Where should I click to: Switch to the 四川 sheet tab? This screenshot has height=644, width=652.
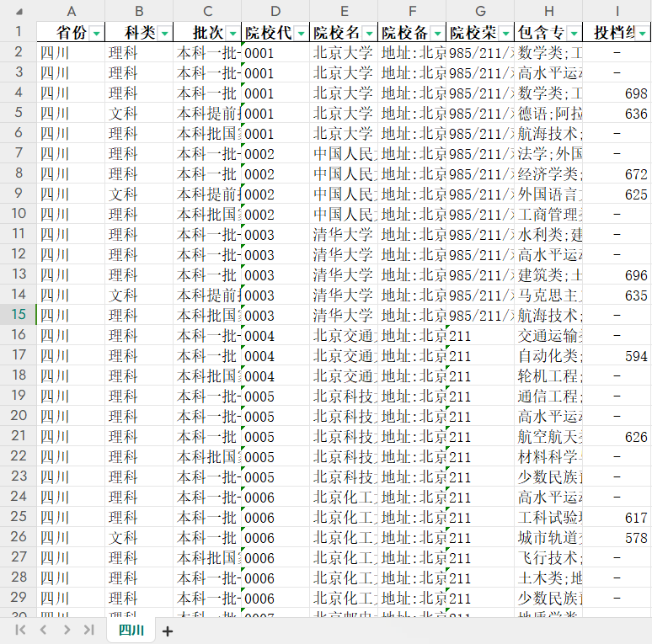pyautogui.click(x=131, y=631)
